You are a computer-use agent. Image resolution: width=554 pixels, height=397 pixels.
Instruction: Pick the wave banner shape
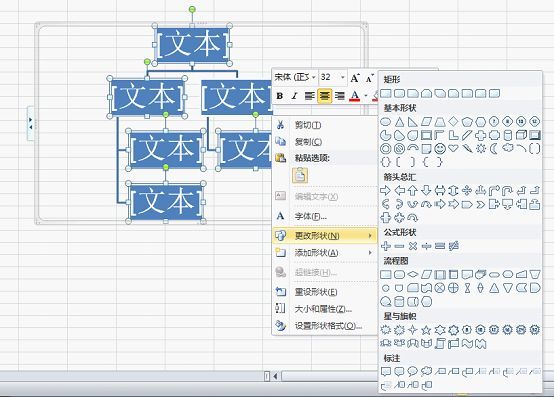[x=467, y=343]
